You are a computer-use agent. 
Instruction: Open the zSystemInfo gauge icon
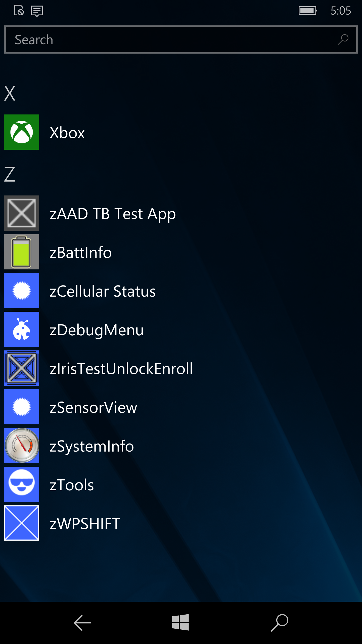pyautogui.click(x=22, y=446)
